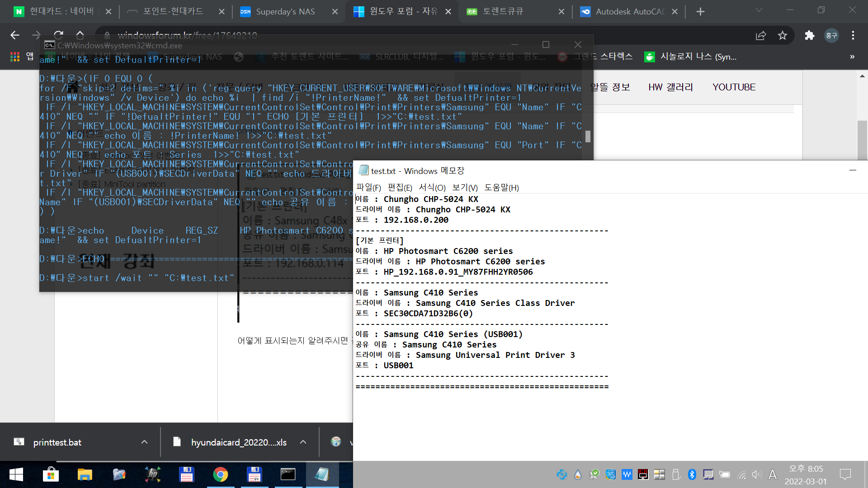Open HW 갤러리 in site navigation

pyautogui.click(x=670, y=87)
